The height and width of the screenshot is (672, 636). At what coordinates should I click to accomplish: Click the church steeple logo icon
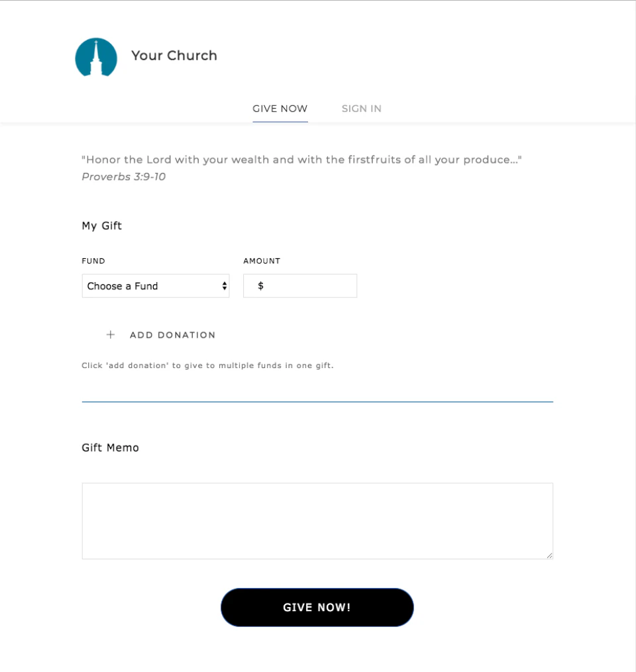tap(96, 57)
